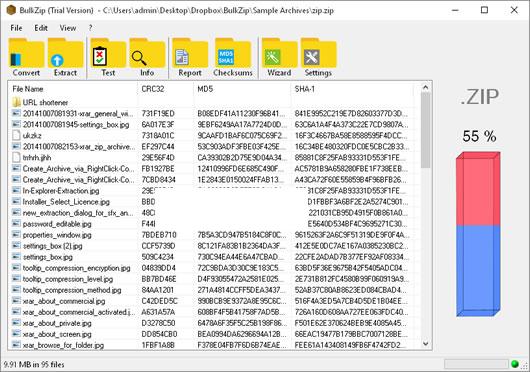
Task: Open the ? help menu
Action: tap(90, 28)
